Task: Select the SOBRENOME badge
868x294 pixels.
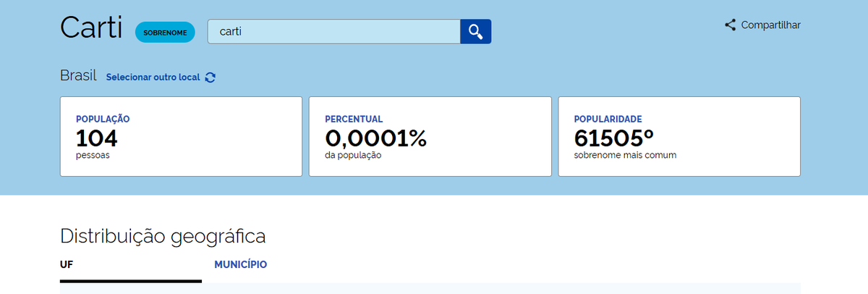Action: 165,33
